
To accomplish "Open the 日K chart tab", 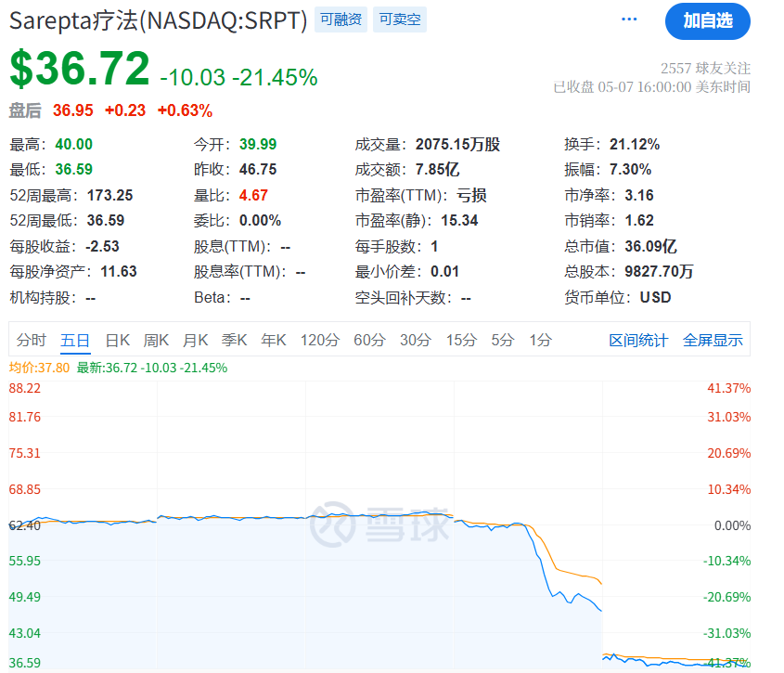I will (x=118, y=341).
